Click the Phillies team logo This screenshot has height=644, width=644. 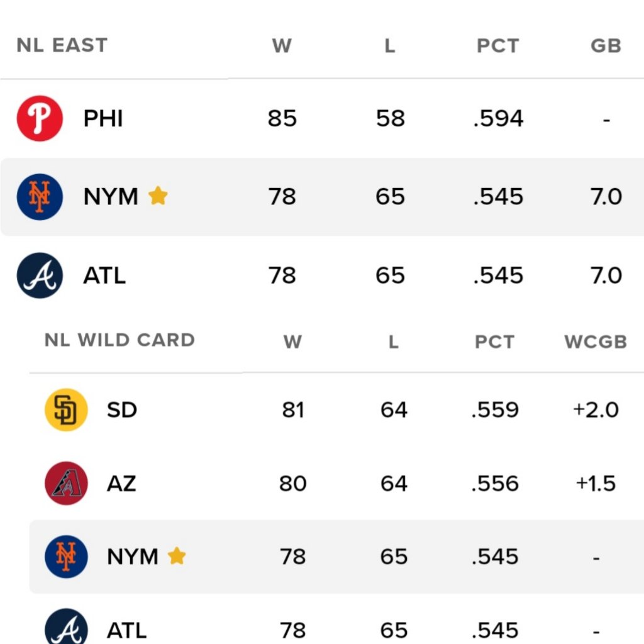click(40, 118)
